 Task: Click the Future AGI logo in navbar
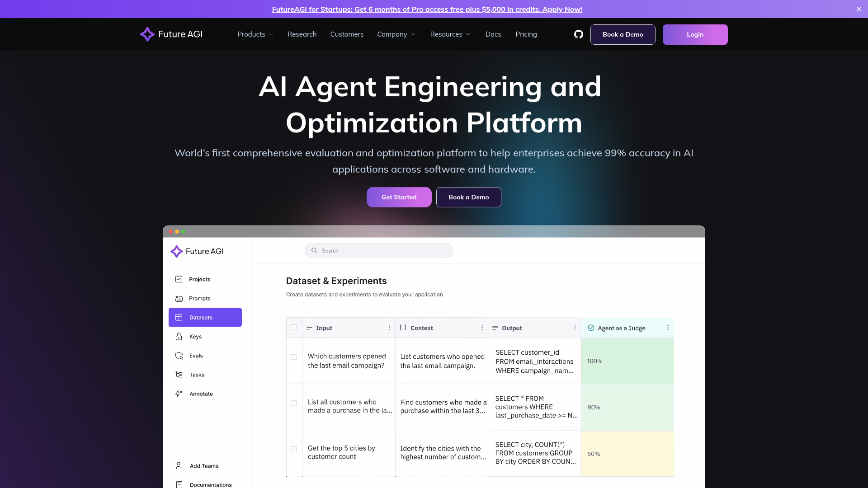pyautogui.click(x=171, y=34)
